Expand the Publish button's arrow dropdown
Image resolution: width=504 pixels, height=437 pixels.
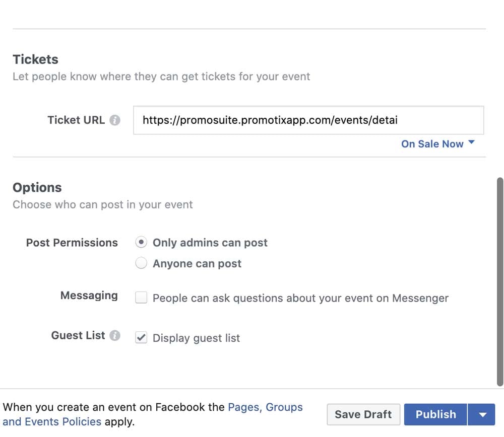click(x=482, y=414)
